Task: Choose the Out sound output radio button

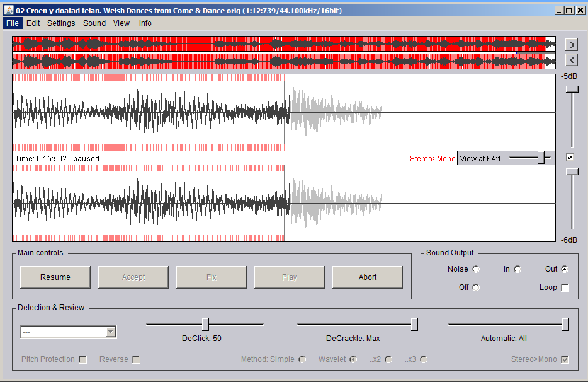Action: tap(565, 269)
